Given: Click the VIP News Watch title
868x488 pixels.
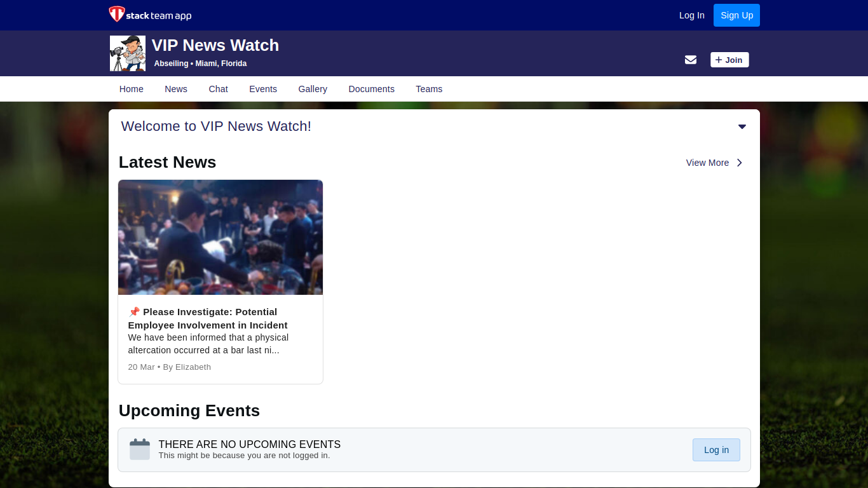Looking at the screenshot, I should pos(215,45).
